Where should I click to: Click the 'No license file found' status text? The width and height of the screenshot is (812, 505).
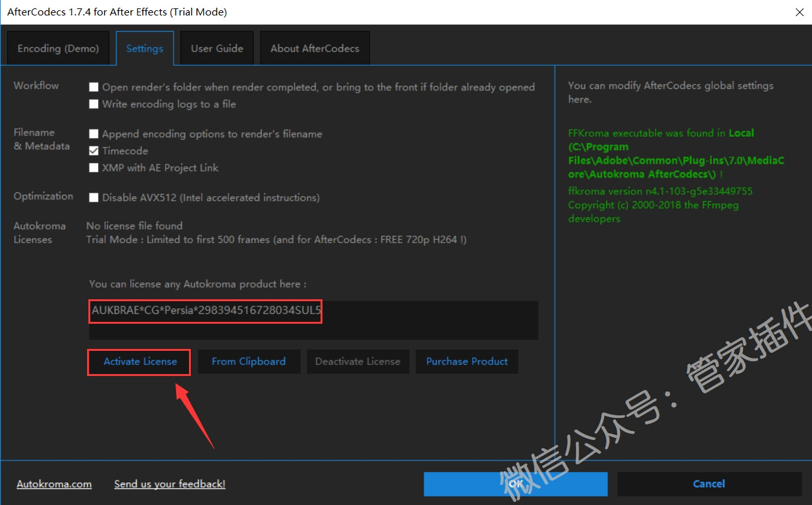pyautogui.click(x=134, y=226)
